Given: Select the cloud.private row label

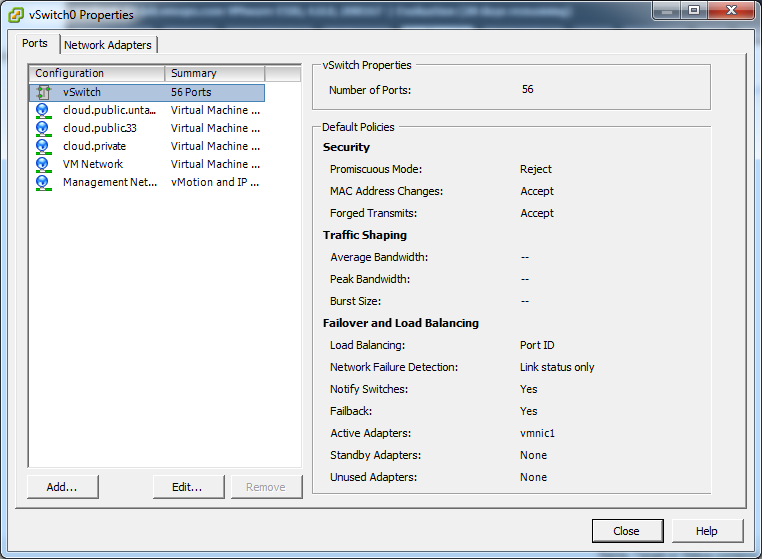Looking at the screenshot, I should 94,146.
